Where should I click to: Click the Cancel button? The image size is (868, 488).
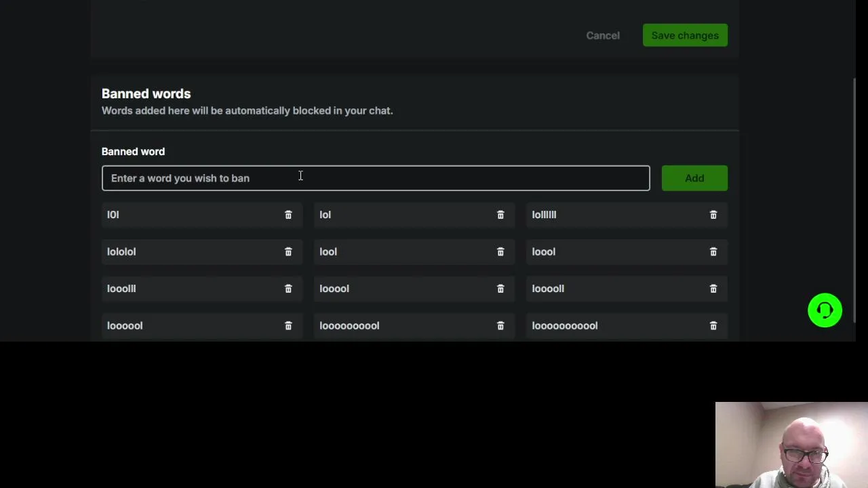[x=603, y=35]
